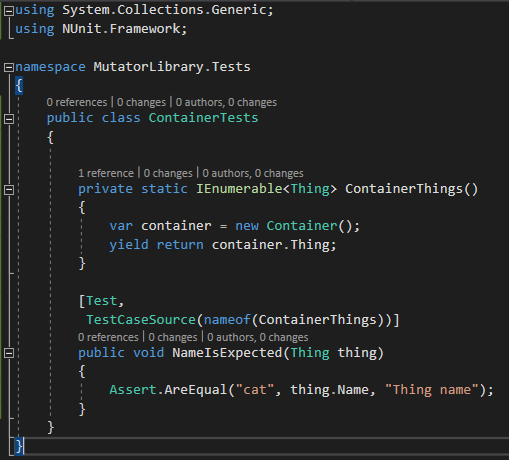This screenshot has height=460, width=509.
Task: Click the 'TestCaseSource' attribute name
Action: coord(141,320)
